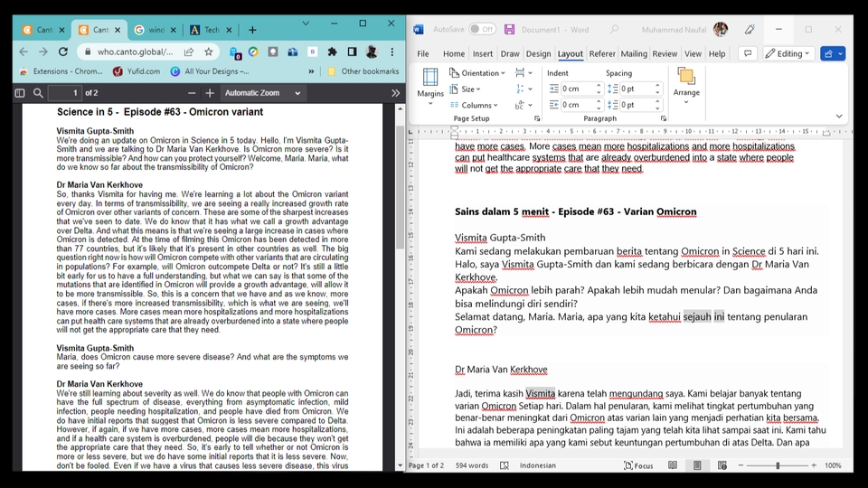
Task: Open Automatic Zoom dropdown in PDF viewer
Action: (x=262, y=93)
